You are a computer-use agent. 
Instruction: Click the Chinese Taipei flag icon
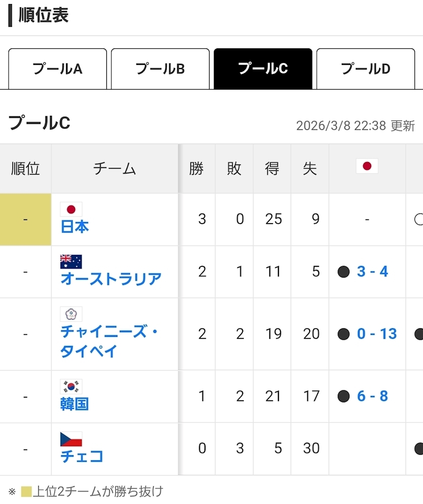coord(71,314)
